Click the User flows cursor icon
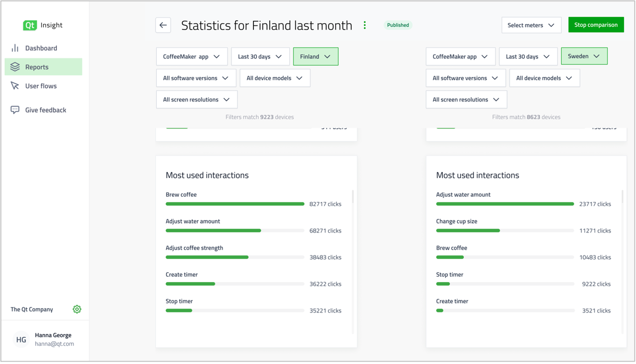Screen dimensions: 636x364 point(15,86)
